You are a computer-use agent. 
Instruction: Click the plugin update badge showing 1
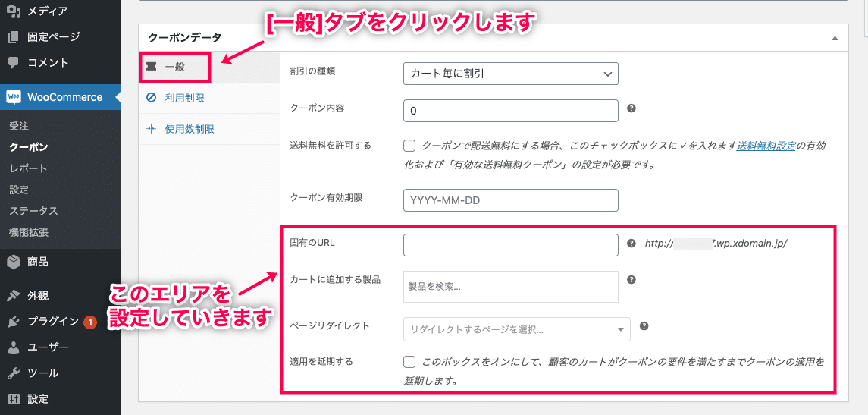click(90, 322)
